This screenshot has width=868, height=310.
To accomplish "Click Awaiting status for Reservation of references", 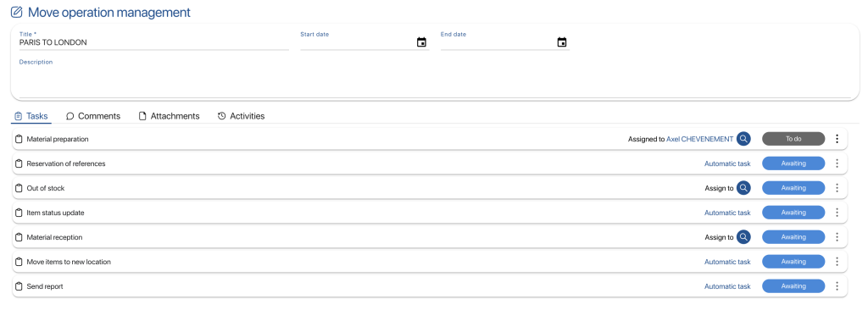I will pyautogui.click(x=793, y=163).
